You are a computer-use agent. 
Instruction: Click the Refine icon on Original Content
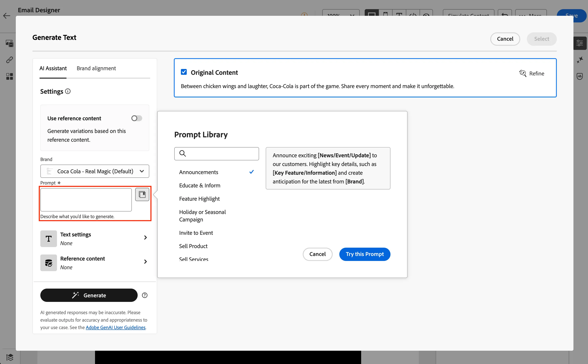523,73
